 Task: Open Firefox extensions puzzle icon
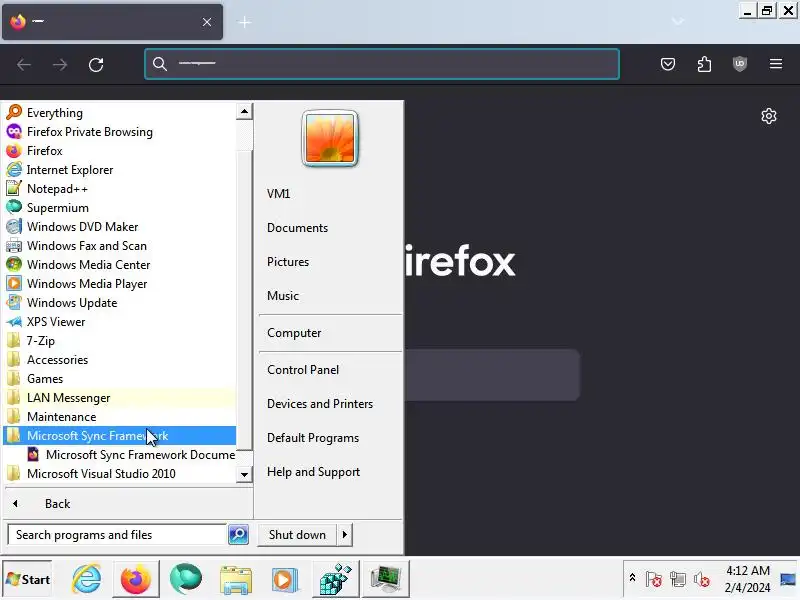[x=704, y=64]
